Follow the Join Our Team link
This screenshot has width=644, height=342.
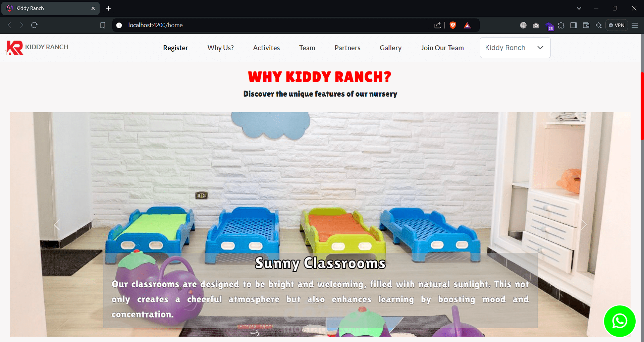tap(442, 48)
